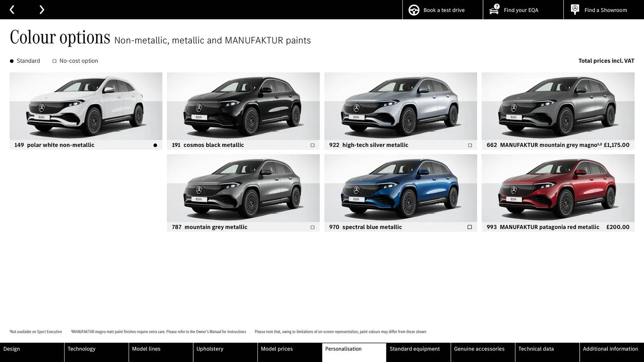Select the standard dot beside polar white
This screenshot has width=644, height=362.
[x=155, y=145]
